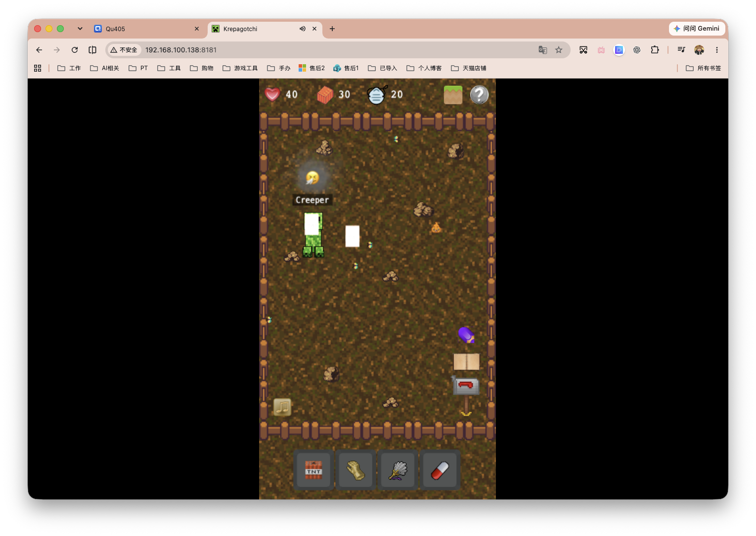Bookmark this page with the star
The width and height of the screenshot is (756, 536).
tap(559, 50)
